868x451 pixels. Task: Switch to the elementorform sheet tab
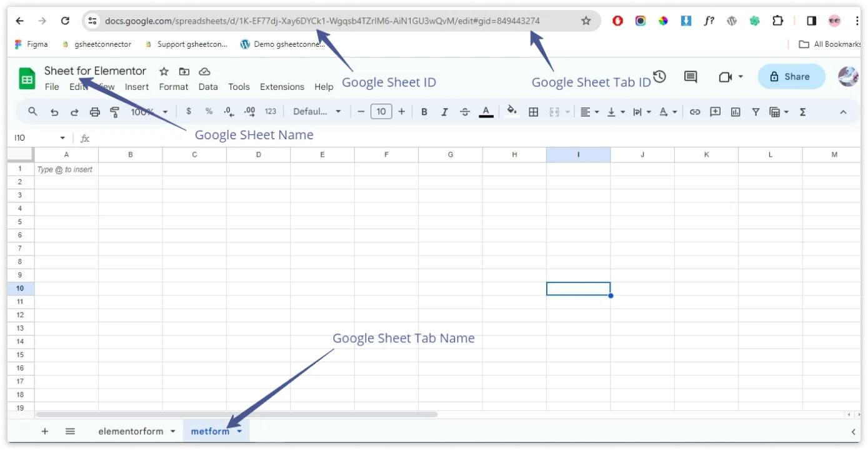[x=131, y=432]
